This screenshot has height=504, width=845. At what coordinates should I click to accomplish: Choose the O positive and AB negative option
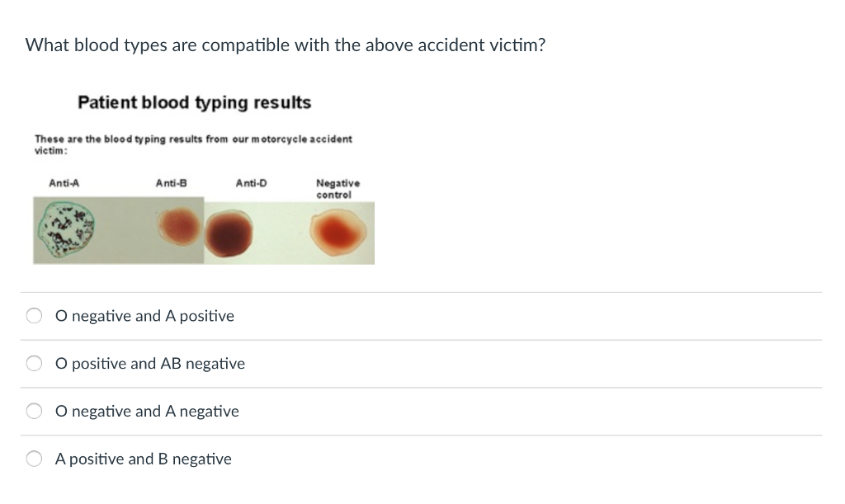(x=34, y=363)
